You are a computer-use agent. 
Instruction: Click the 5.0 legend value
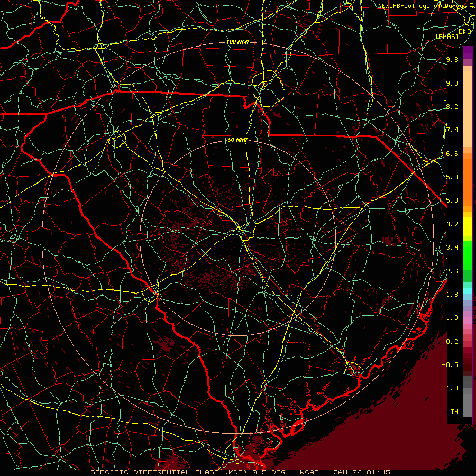pos(452,200)
